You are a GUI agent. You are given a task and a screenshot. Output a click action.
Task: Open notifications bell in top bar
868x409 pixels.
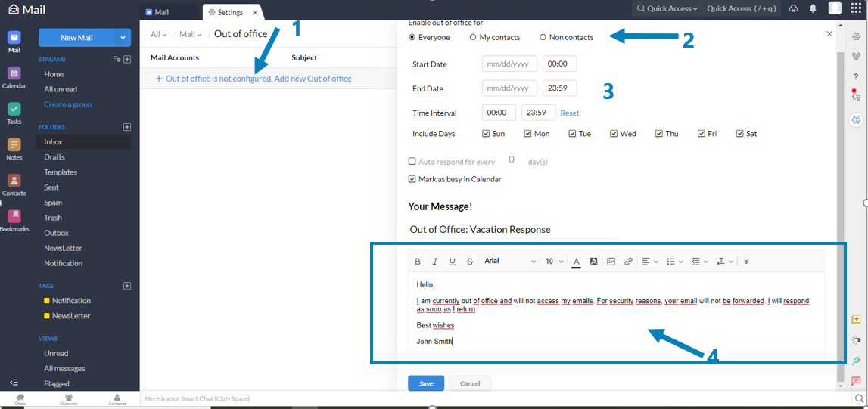tap(813, 8)
